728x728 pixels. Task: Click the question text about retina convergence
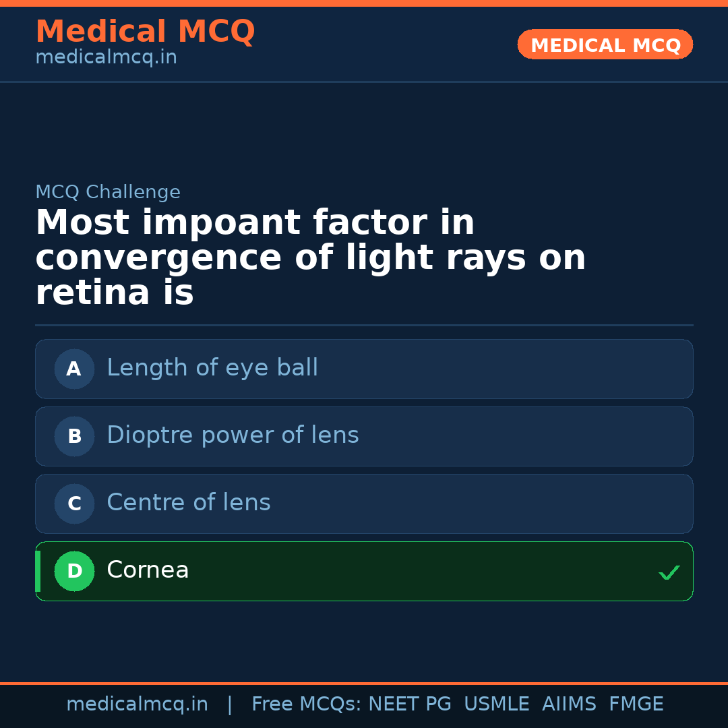coord(310,258)
